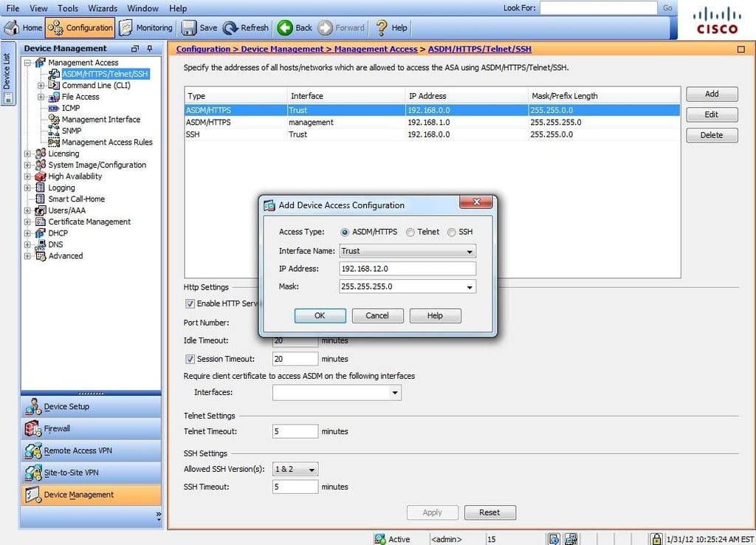The height and width of the screenshot is (545, 756).
Task: Expand the File Access tree node
Action: point(41,97)
